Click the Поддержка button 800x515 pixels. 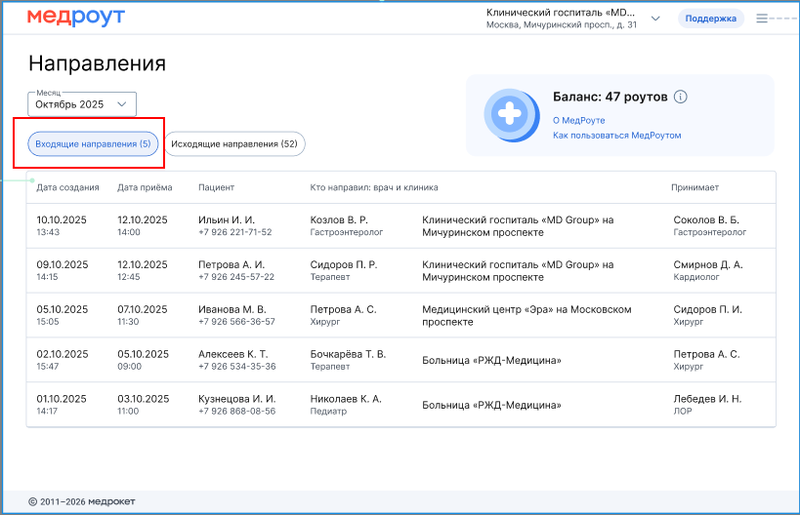[710, 18]
